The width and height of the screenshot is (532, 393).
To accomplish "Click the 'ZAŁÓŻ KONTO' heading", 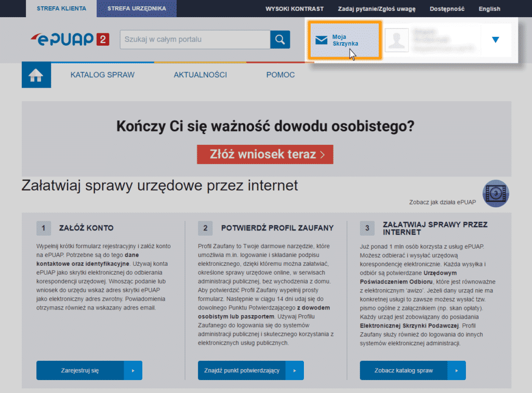I will click(86, 228).
